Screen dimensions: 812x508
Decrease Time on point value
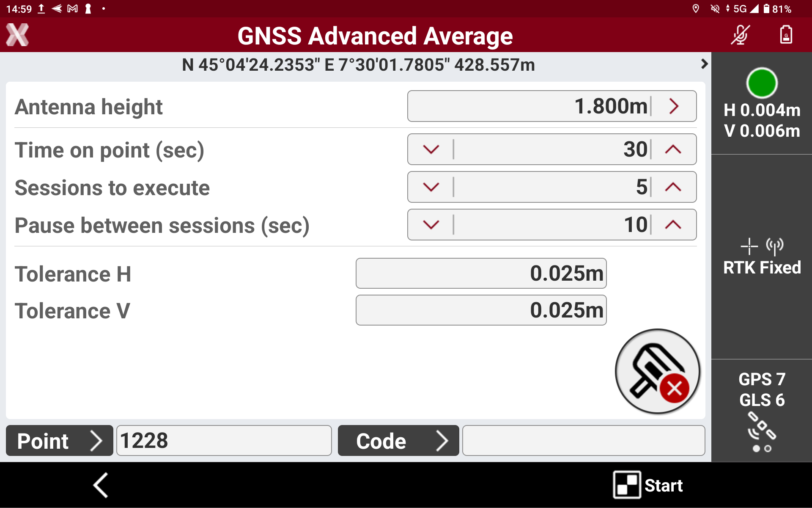click(x=431, y=149)
